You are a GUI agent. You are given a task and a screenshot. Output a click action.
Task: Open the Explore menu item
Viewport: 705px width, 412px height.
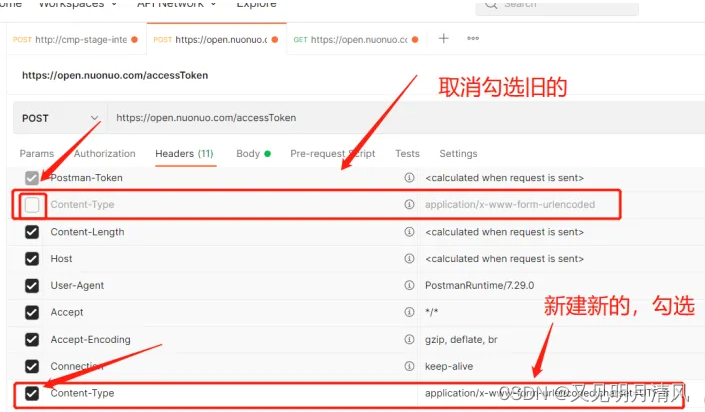pyautogui.click(x=256, y=4)
